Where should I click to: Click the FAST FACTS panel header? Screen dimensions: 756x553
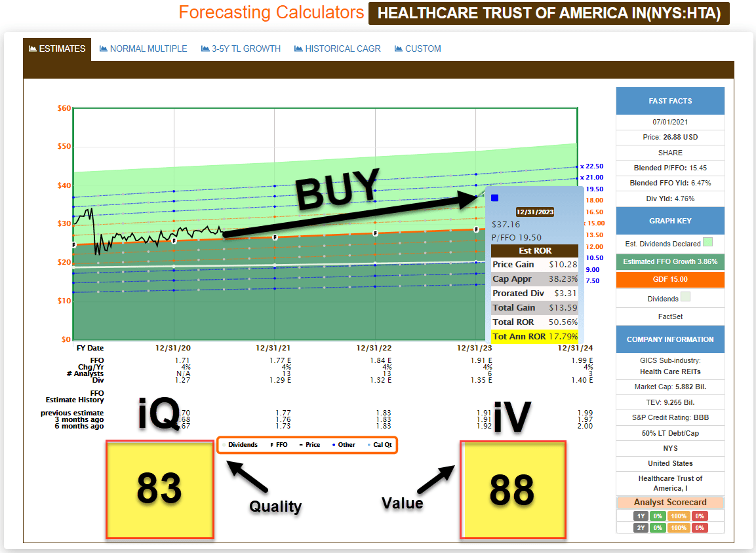point(670,101)
